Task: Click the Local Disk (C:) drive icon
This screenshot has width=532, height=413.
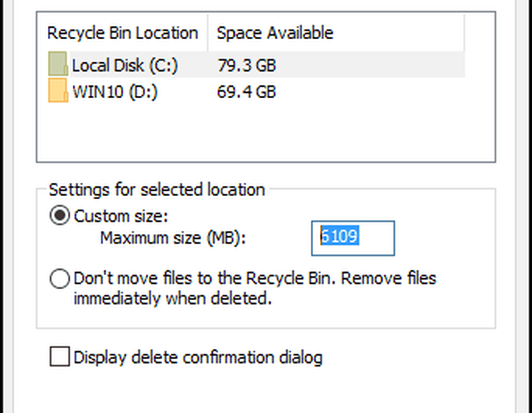Action: pyautogui.click(x=57, y=65)
